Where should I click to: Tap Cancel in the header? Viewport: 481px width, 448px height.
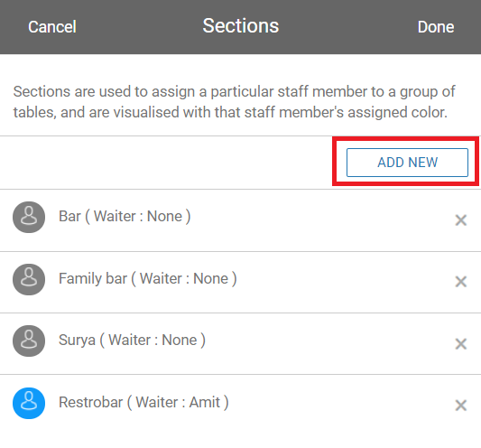point(52,27)
